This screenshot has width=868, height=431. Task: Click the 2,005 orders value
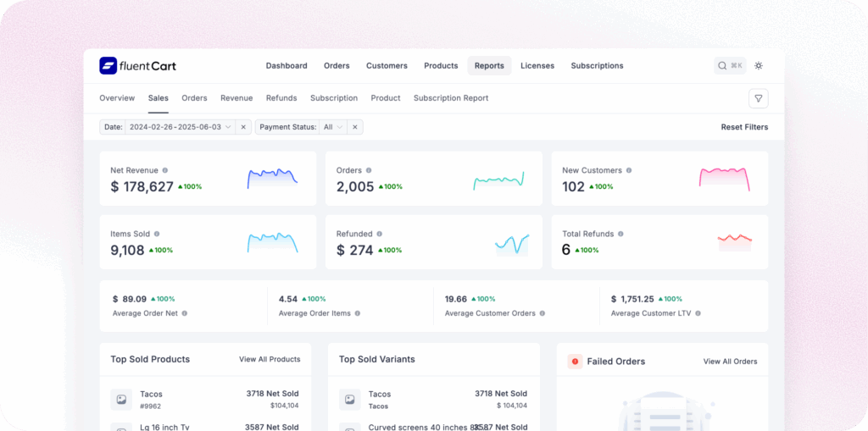tap(355, 186)
